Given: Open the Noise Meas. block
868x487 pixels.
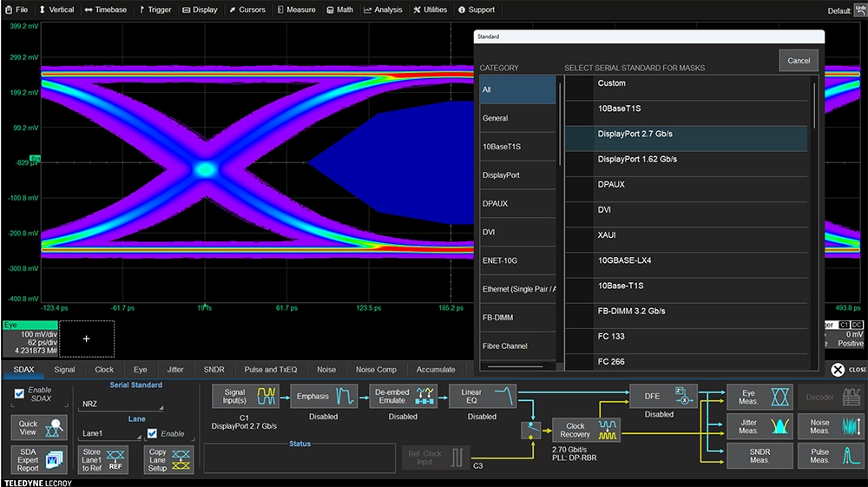Looking at the screenshot, I should point(830,427).
